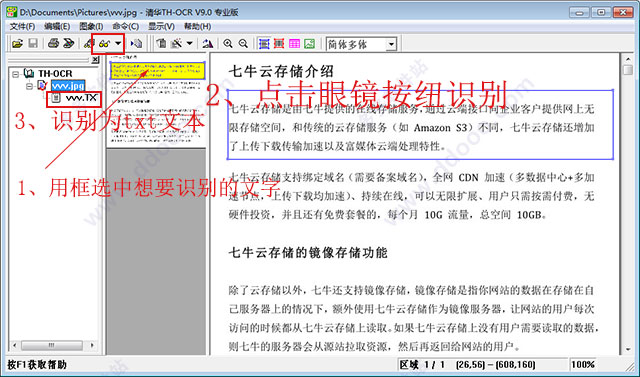Click the document vertical scrollbar thumb
Screen dimensions: 640x377
coord(628,70)
